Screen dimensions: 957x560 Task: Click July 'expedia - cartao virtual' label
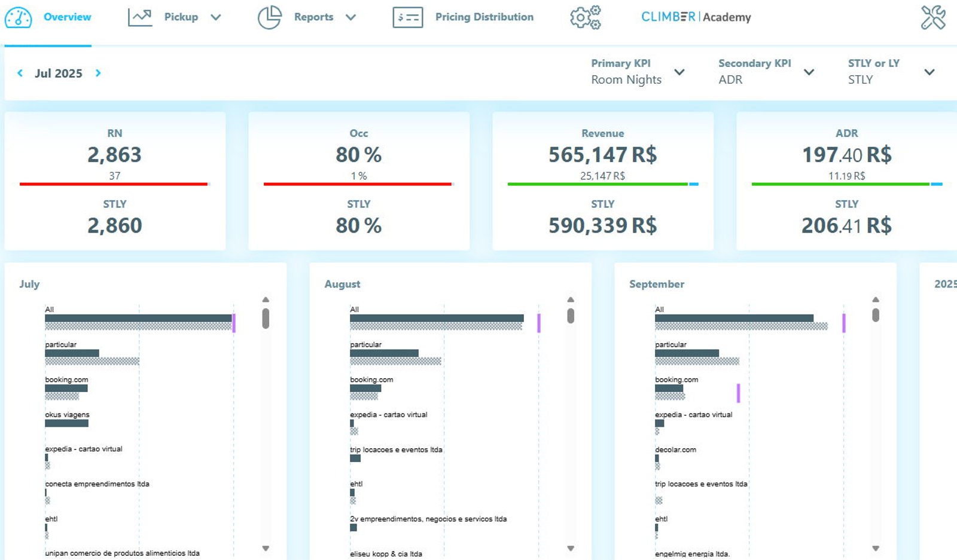(x=84, y=449)
